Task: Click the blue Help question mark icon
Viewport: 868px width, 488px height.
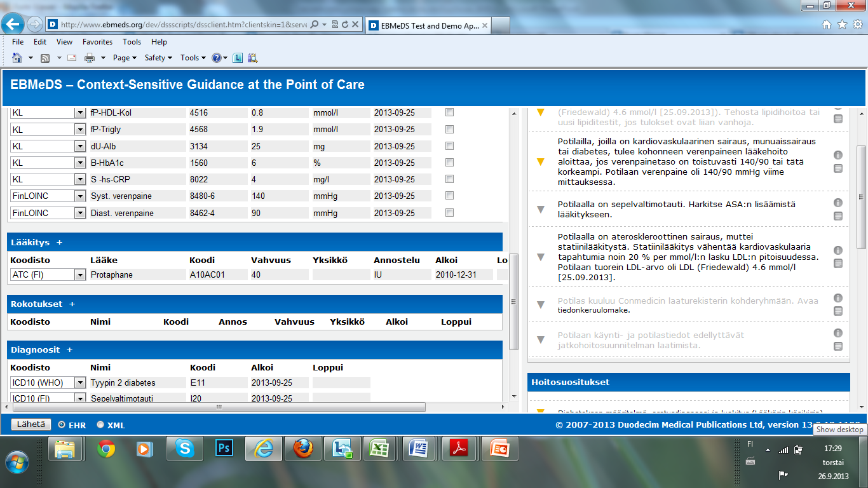Action: pyautogui.click(x=216, y=58)
